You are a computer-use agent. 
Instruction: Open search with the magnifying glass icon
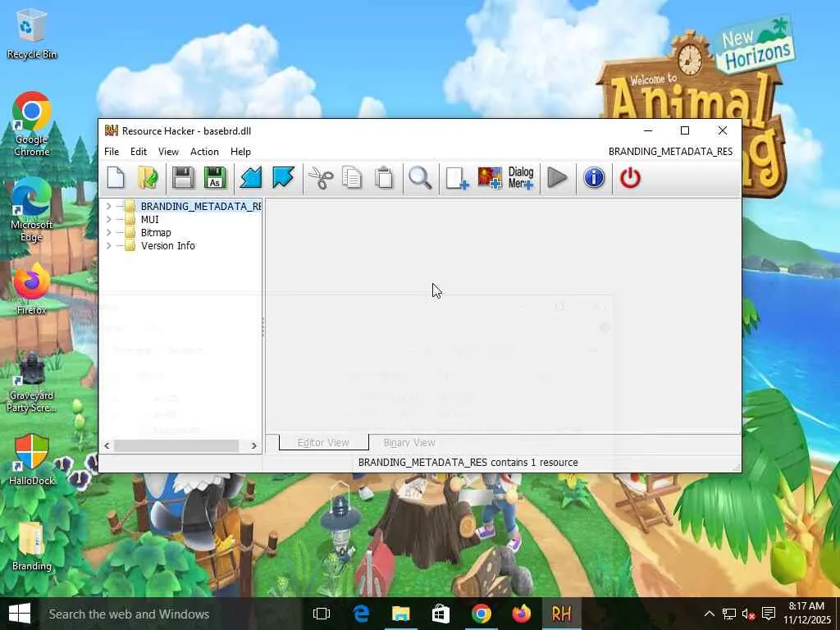point(421,178)
